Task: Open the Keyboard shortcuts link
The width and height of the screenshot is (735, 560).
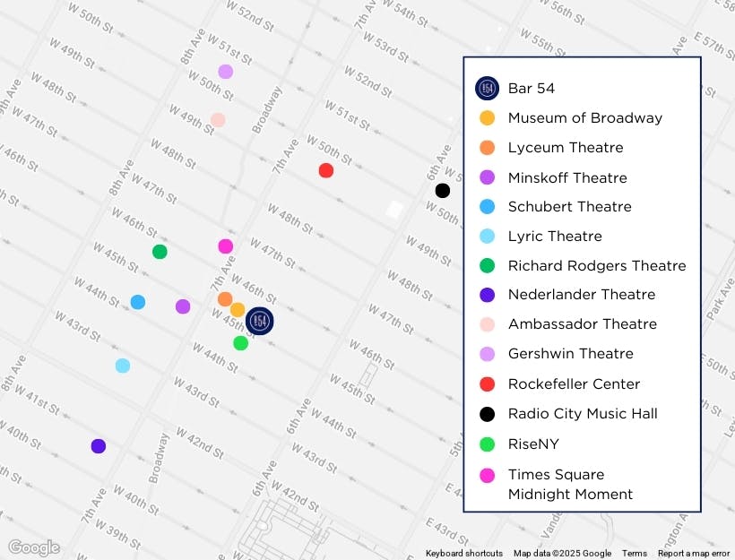Action: 463,553
